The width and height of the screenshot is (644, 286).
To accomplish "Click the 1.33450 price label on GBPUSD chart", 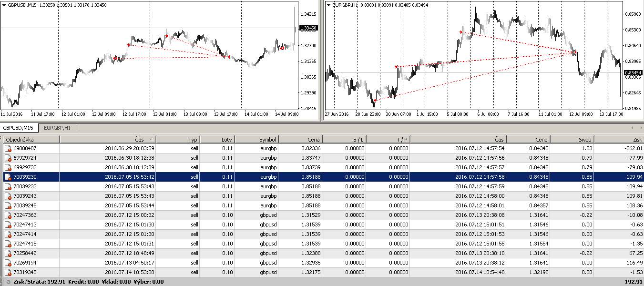I will (x=308, y=28).
